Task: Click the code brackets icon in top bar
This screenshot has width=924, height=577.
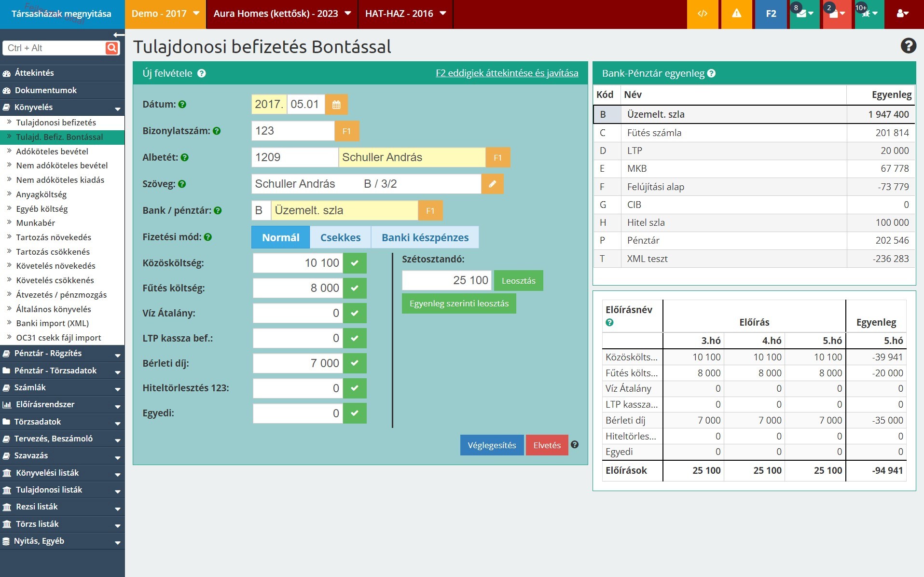Action: click(703, 14)
